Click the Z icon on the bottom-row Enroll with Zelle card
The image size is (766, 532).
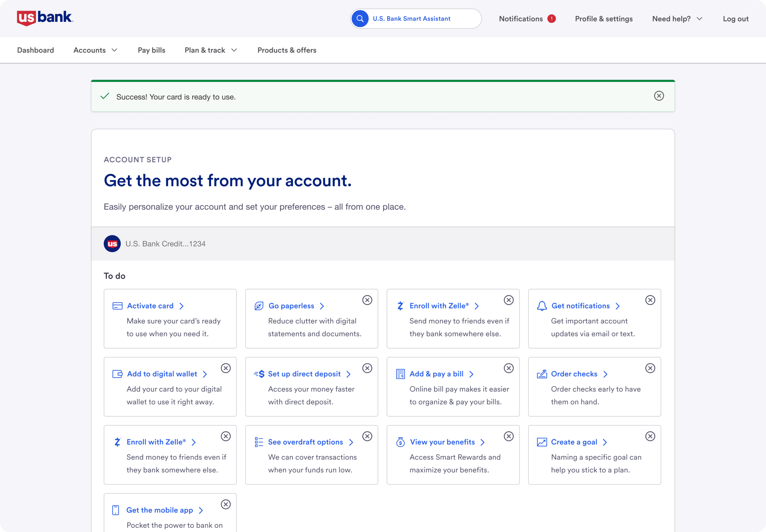point(117,442)
